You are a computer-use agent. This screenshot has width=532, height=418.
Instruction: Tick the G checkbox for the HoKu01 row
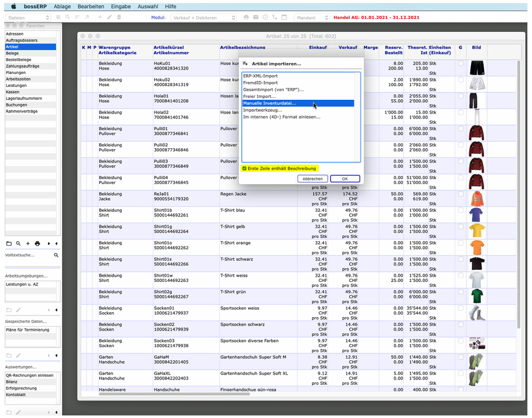pyautogui.click(x=460, y=63)
